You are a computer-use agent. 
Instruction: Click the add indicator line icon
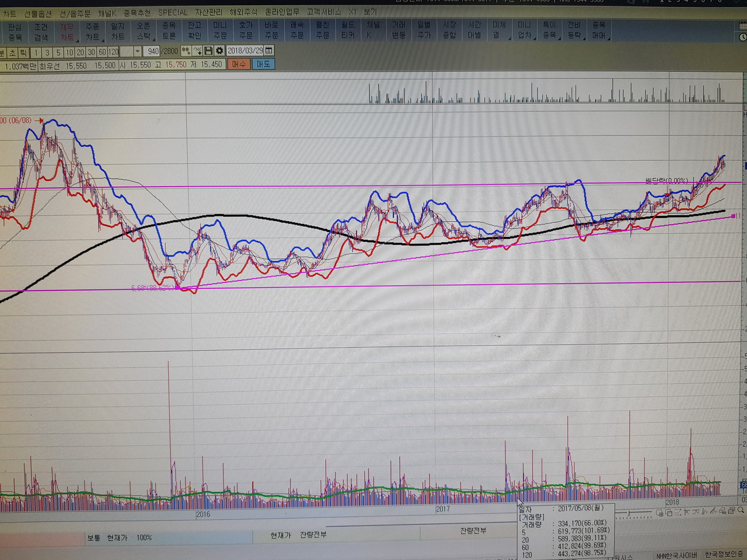point(198,51)
